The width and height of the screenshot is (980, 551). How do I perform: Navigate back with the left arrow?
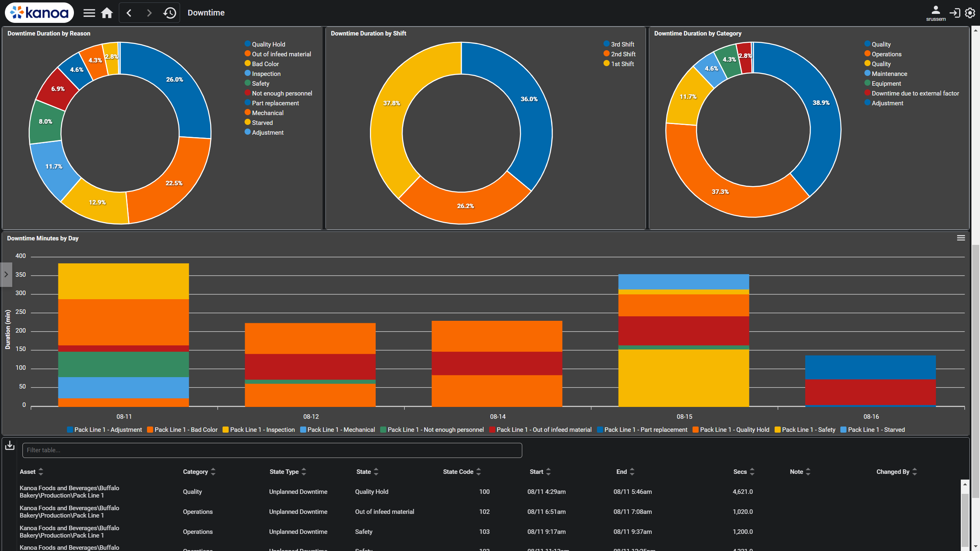[x=129, y=13]
